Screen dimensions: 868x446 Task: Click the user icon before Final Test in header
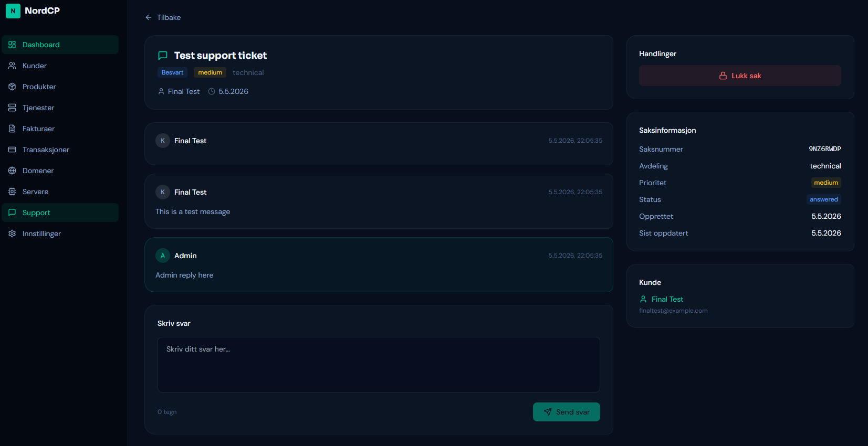[161, 91]
